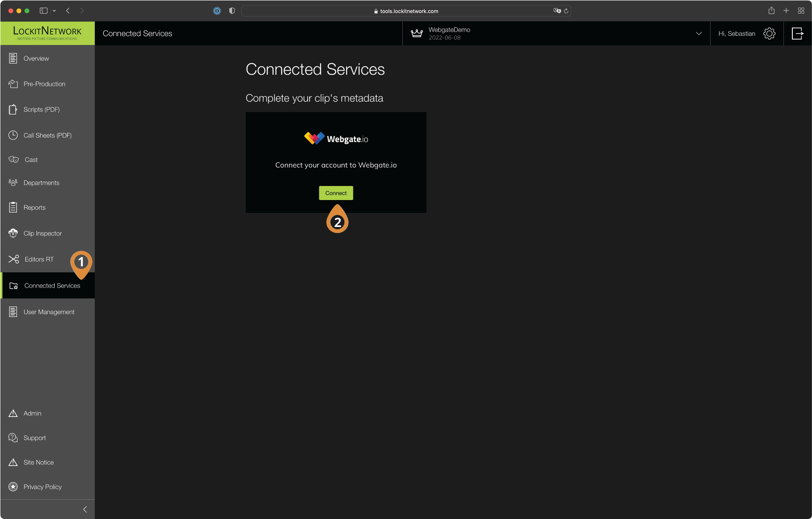Click the LockitNetwork logo
812x519 pixels.
47,33
